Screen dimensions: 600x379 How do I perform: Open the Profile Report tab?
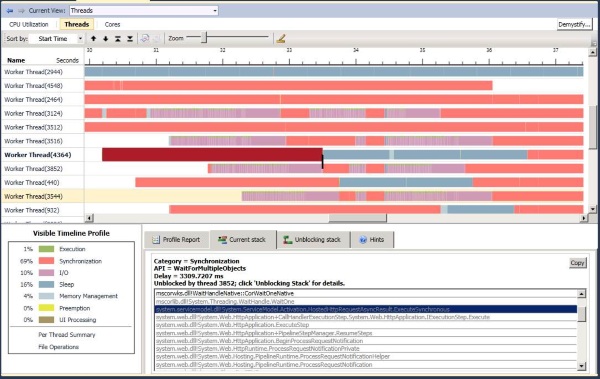177,240
